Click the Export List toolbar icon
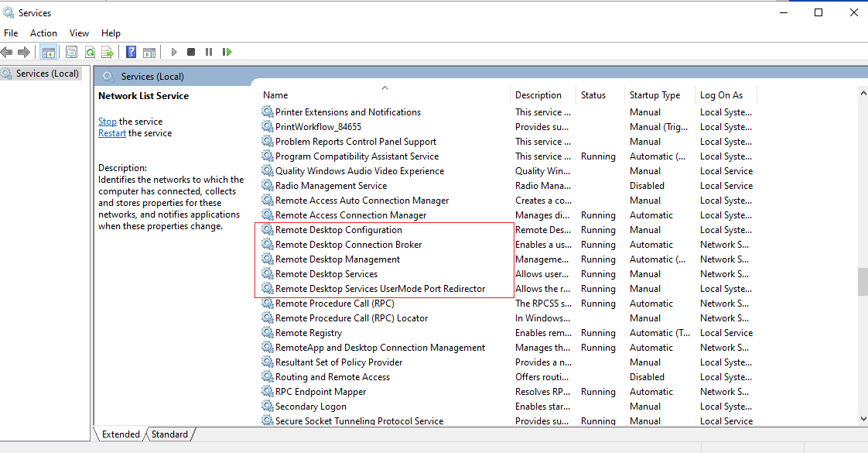Screen dimensions: 868x453 (x=108, y=52)
